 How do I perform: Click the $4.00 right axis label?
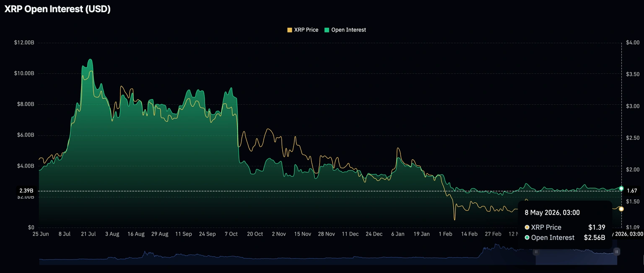pos(633,42)
